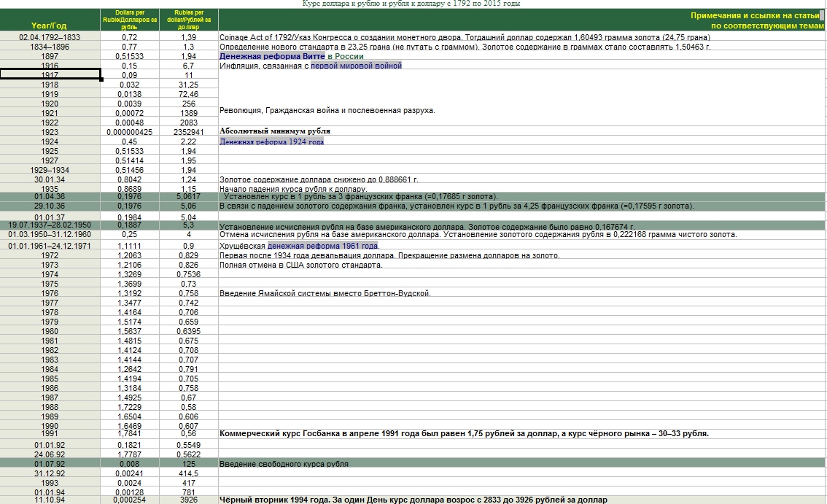This screenshot has width=827, height=504.
Task: Click the 'Абсолютный минимум рубля' note cell
Action: [275, 131]
